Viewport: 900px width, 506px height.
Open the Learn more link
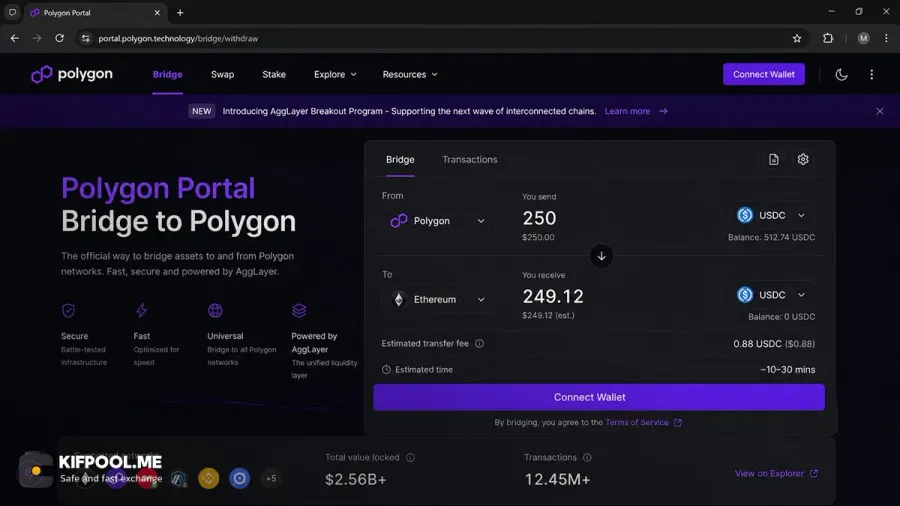[636, 111]
